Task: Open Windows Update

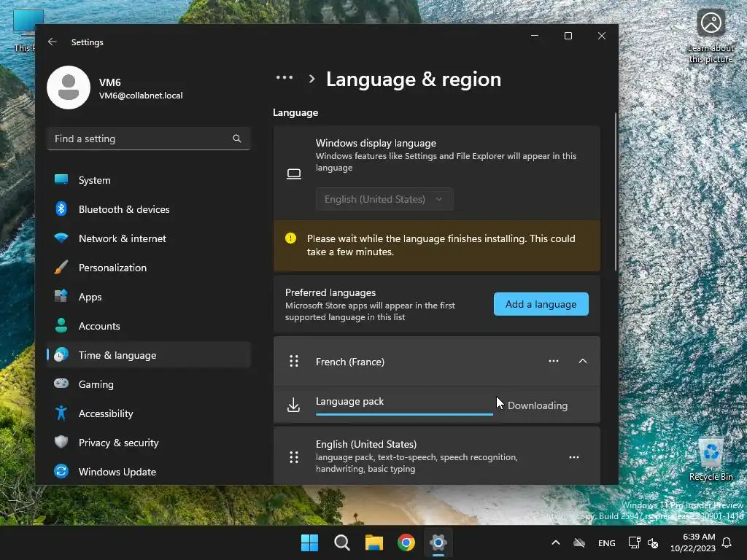Action: tap(149, 472)
